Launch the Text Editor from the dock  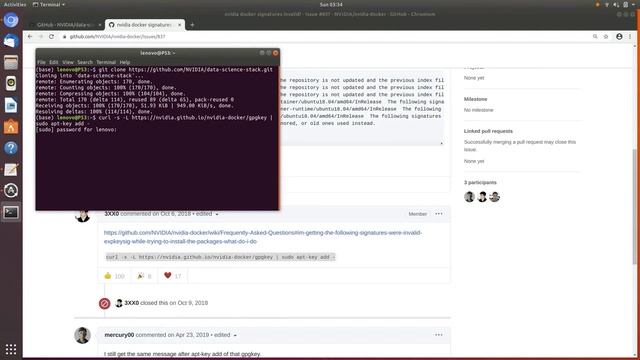coord(11,169)
